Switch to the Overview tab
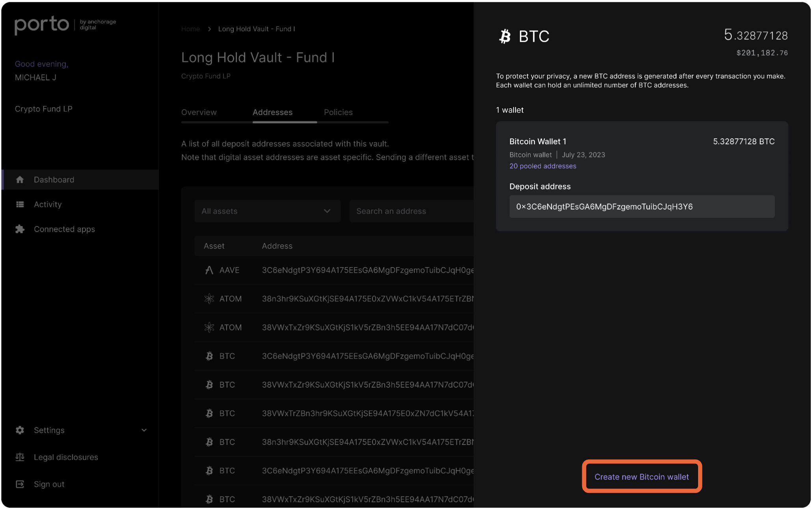This screenshot has width=812, height=509. pos(199,112)
